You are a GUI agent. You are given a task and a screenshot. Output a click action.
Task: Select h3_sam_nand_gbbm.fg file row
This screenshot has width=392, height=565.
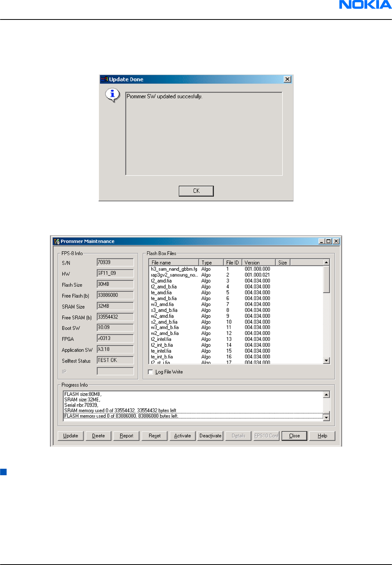pos(236,269)
